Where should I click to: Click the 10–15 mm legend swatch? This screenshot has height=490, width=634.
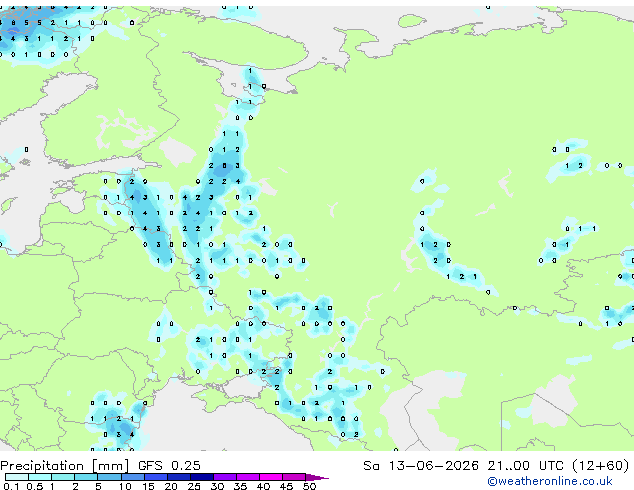133,477
